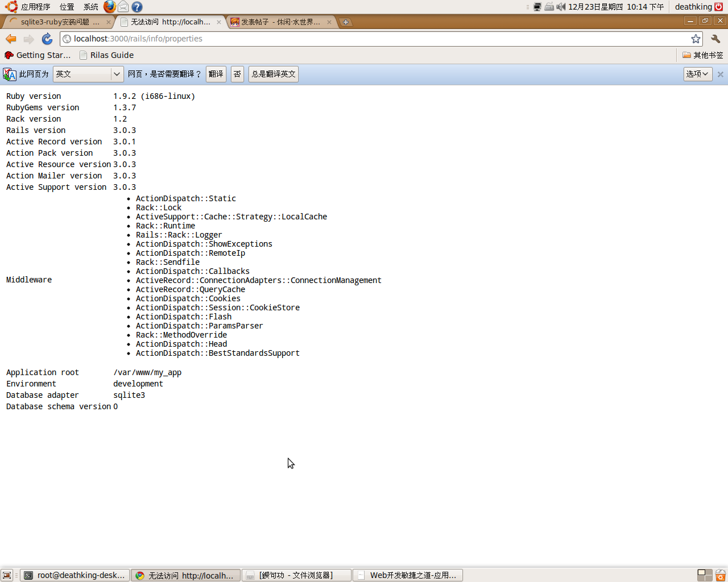Open the 系统 system menu
Screen dimensions: 728x582
pyautogui.click(x=91, y=7)
